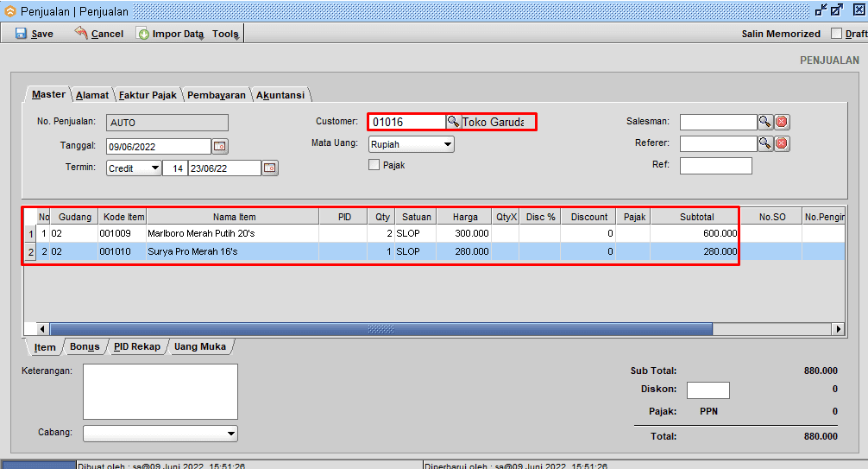Select the Item bottom tab
868x469 pixels.
(45, 347)
